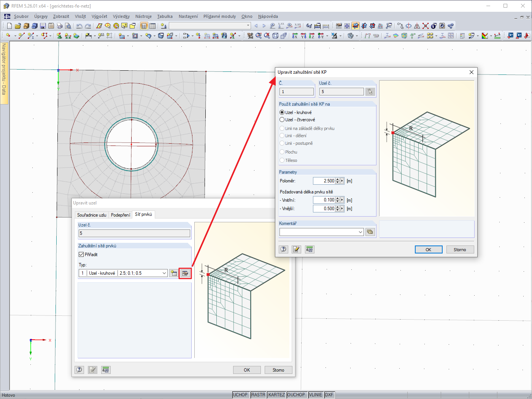
Task: Click the mirror tool icon
Action: coord(417,26)
